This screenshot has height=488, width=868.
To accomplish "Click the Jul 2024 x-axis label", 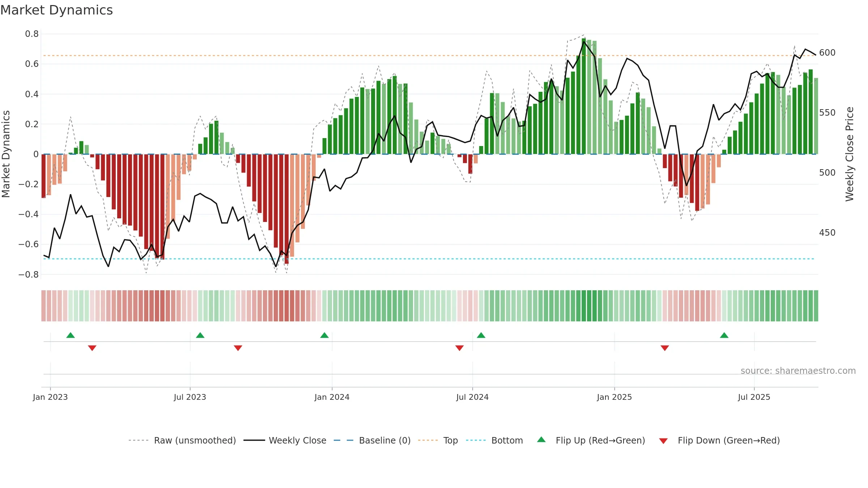I will click(472, 397).
